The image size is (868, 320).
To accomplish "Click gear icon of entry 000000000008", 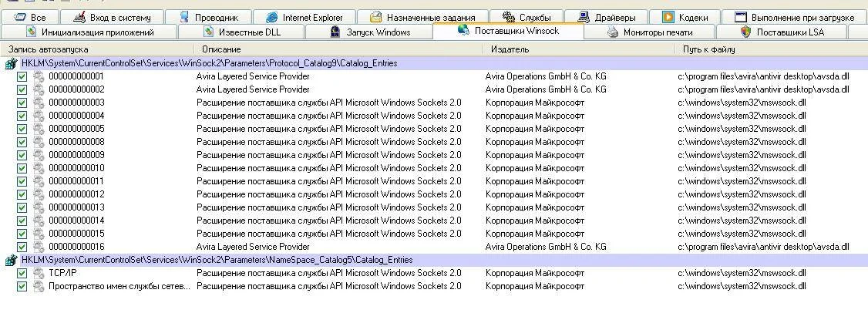I will pos(39,142).
